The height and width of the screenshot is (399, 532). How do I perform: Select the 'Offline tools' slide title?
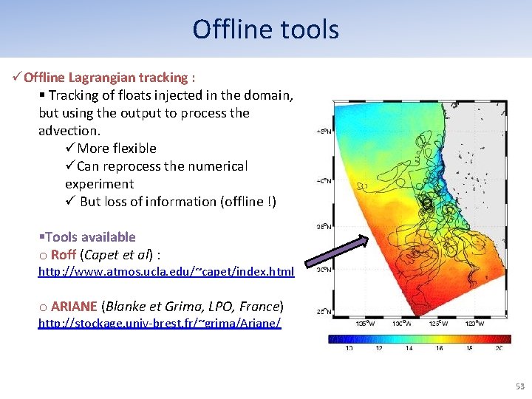[266, 30]
